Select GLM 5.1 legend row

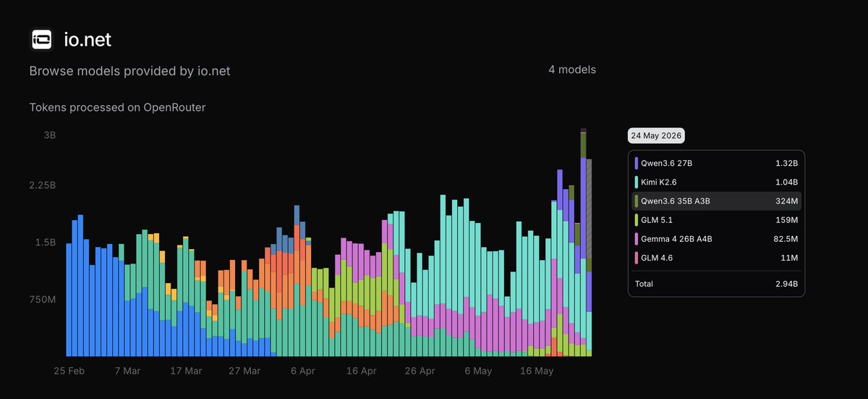click(716, 220)
